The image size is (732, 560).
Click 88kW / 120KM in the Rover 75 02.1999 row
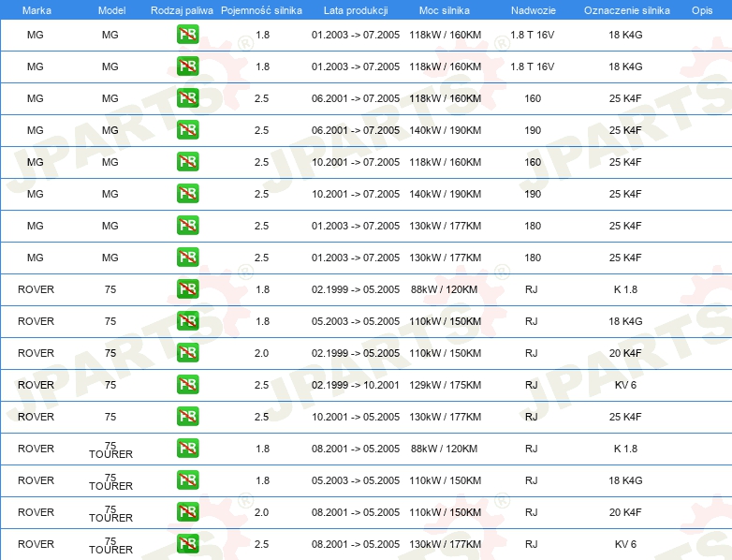tap(444, 289)
